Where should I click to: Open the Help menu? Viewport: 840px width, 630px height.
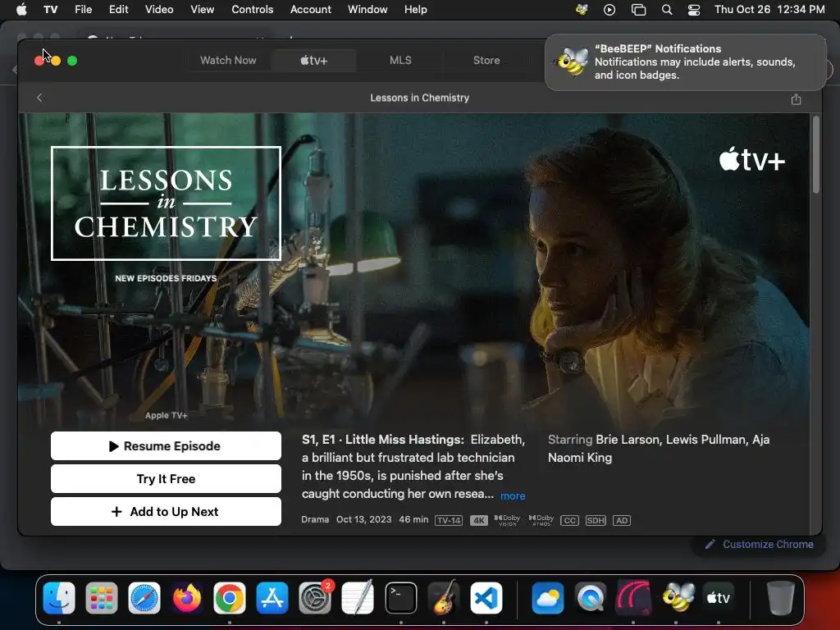click(416, 10)
